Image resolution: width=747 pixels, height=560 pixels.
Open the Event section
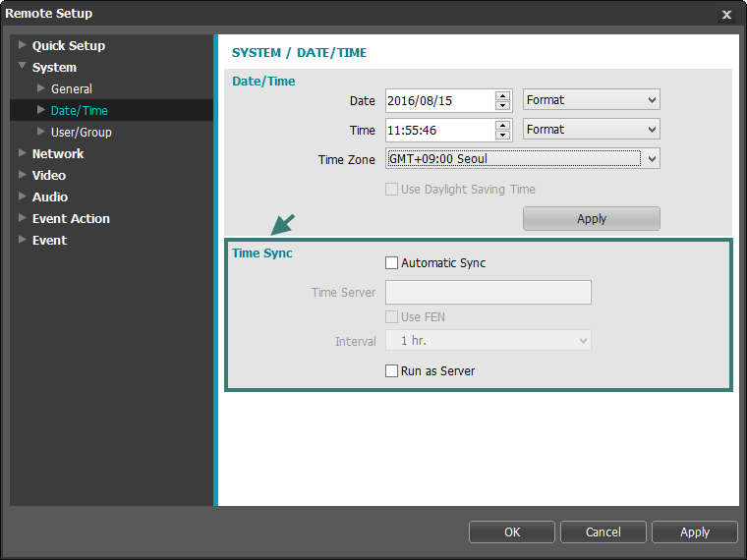coord(49,240)
